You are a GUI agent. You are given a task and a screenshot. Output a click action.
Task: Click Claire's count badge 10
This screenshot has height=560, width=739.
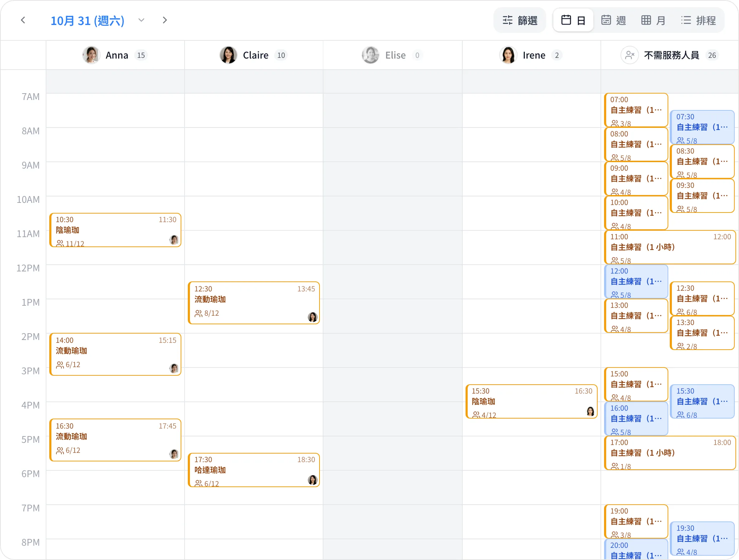tap(281, 55)
